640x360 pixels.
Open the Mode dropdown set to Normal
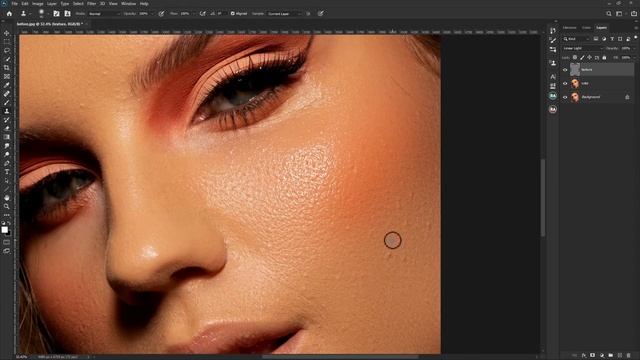pos(104,13)
